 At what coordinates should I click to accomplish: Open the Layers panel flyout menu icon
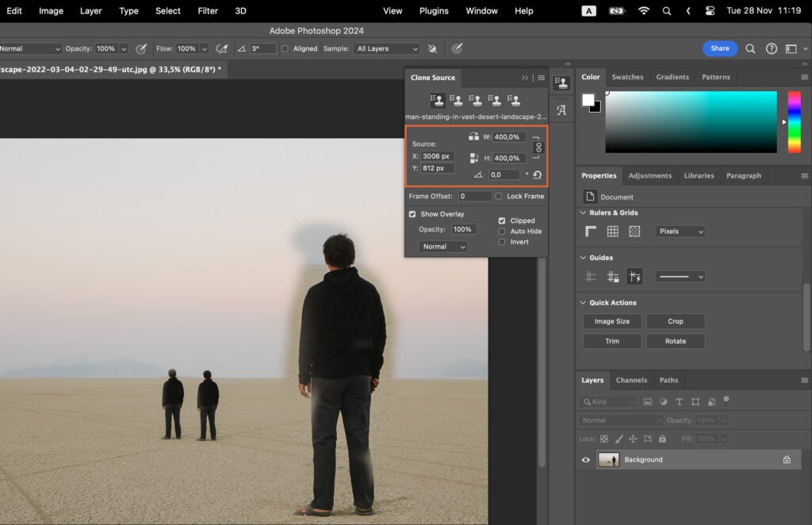[x=804, y=380]
